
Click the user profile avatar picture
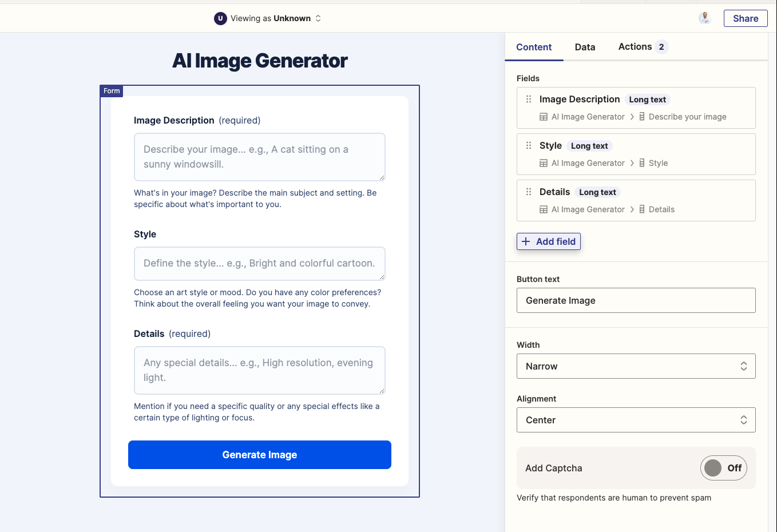click(705, 18)
